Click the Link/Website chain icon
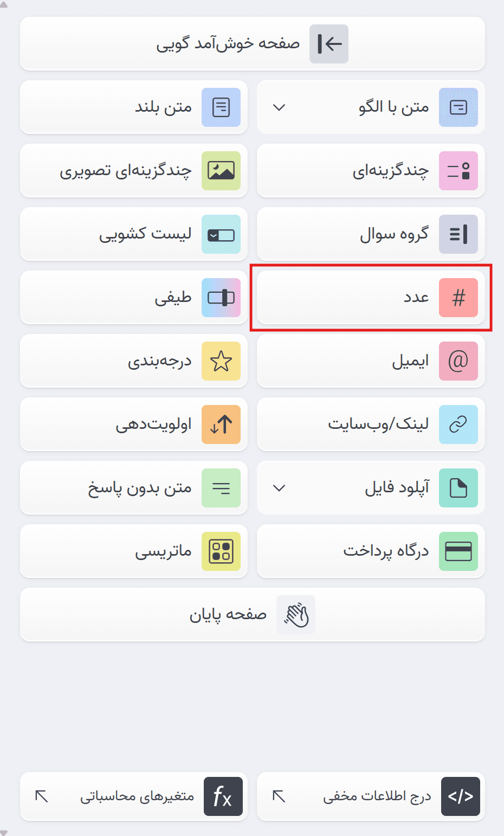Viewport: 504px width, 836px height. pyautogui.click(x=458, y=425)
